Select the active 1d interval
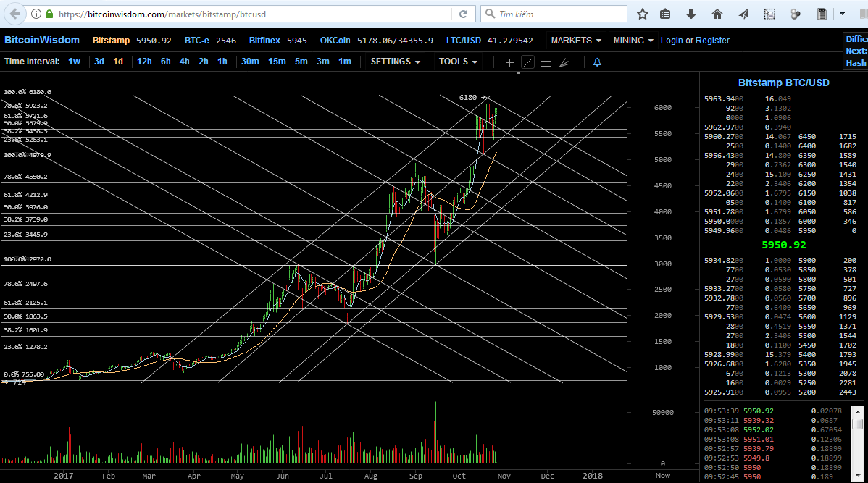Viewport: 868px width, 483px height. coord(118,62)
